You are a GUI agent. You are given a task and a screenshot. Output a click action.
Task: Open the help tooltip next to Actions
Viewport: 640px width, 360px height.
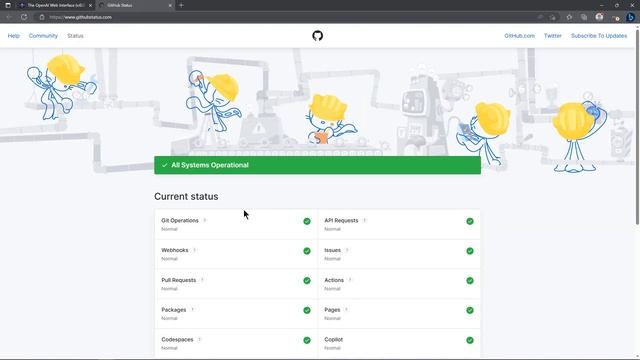(x=350, y=280)
